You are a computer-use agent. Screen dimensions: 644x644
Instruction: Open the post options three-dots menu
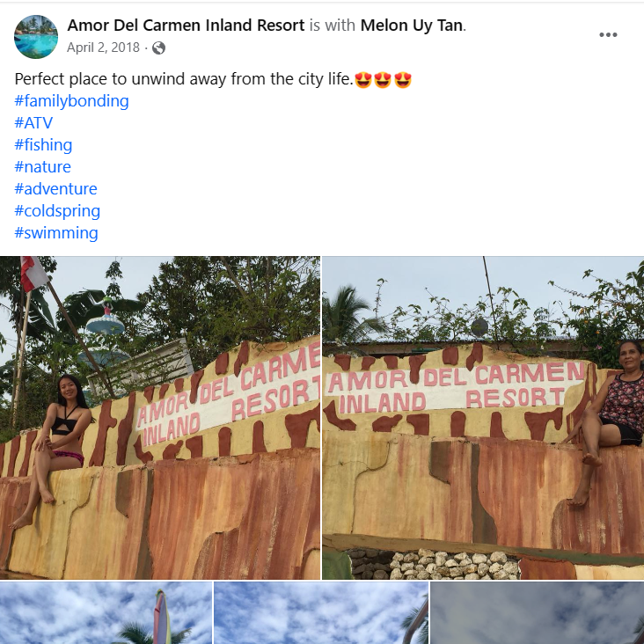(x=608, y=35)
